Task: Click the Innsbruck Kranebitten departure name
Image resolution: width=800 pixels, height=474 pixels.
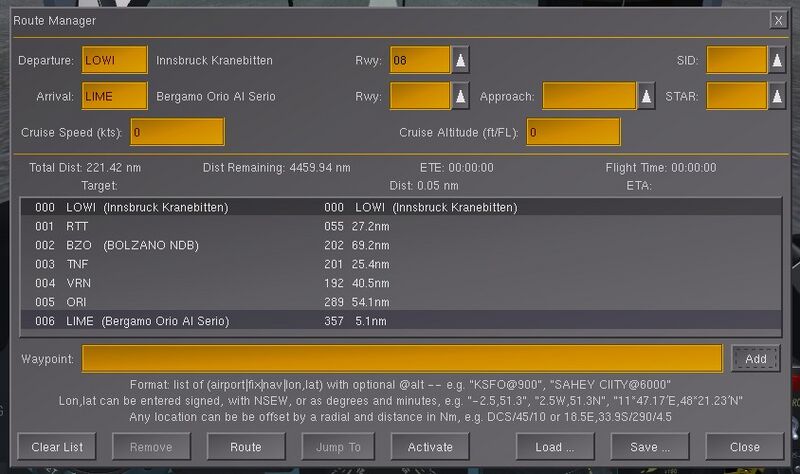Action: pyautogui.click(x=214, y=60)
